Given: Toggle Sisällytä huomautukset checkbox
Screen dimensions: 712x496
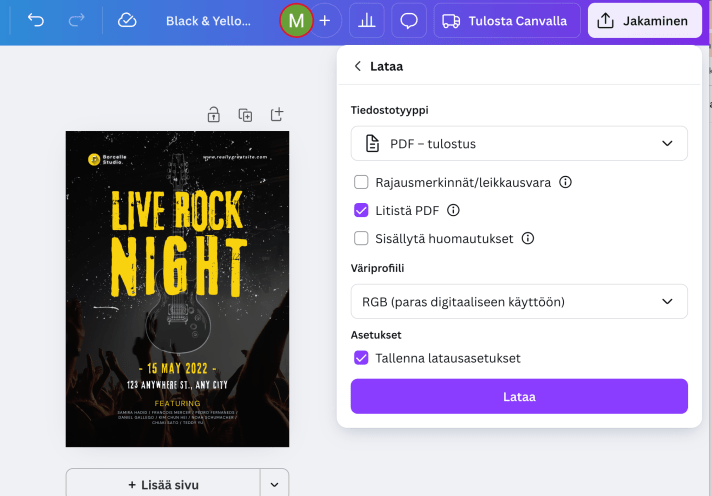Looking at the screenshot, I should (361, 238).
